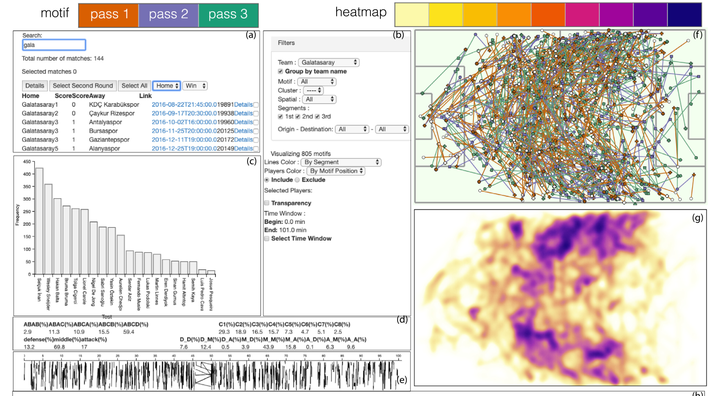Click the tallest bar for Selçuk İnan
Viewport: 720px width, 396px height.
(x=39, y=221)
